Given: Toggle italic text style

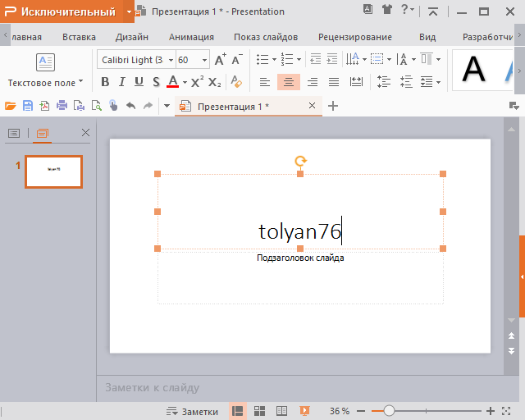Looking at the screenshot, I should (121, 82).
